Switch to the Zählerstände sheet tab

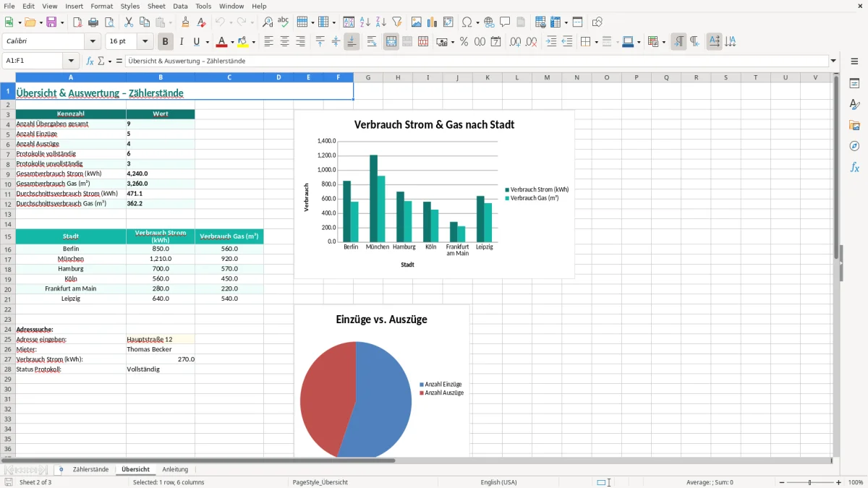pyautogui.click(x=90, y=470)
